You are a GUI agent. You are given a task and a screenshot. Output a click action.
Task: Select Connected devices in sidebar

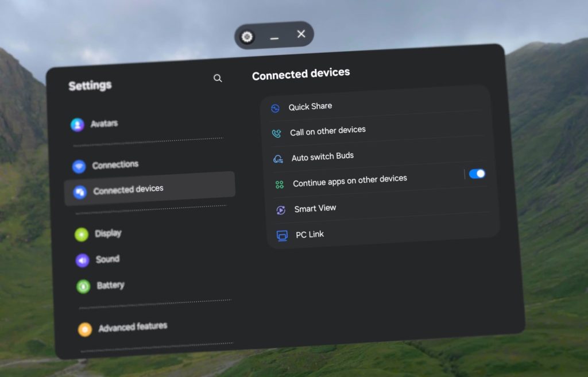pos(128,190)
